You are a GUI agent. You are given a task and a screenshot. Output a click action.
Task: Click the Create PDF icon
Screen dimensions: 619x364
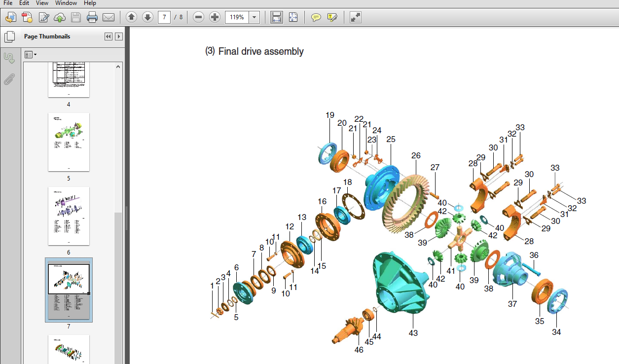point(27,18)
